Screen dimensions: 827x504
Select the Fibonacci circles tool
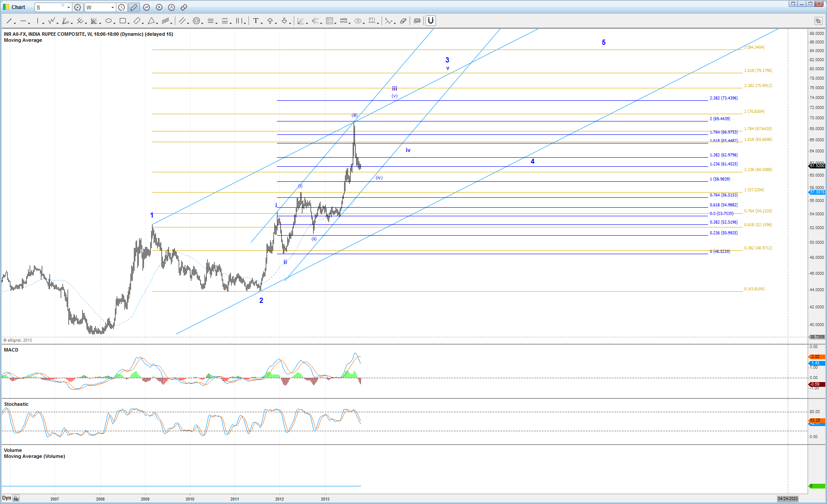pyautogui.click(x=196, y=21)
